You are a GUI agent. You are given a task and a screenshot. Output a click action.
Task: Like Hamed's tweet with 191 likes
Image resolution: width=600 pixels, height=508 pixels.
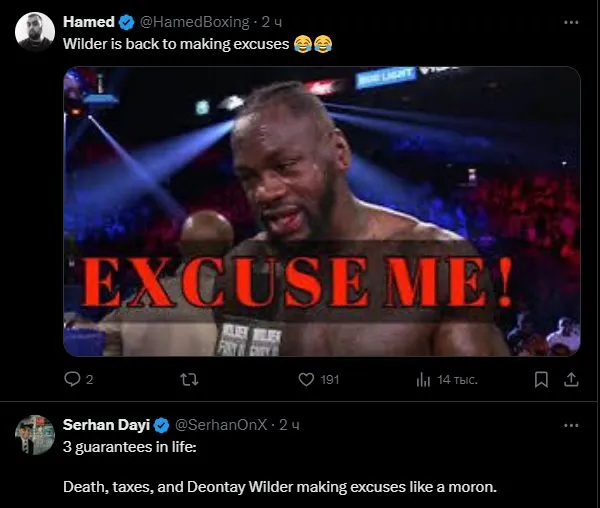pyautogui.click(x=307, y=380)
